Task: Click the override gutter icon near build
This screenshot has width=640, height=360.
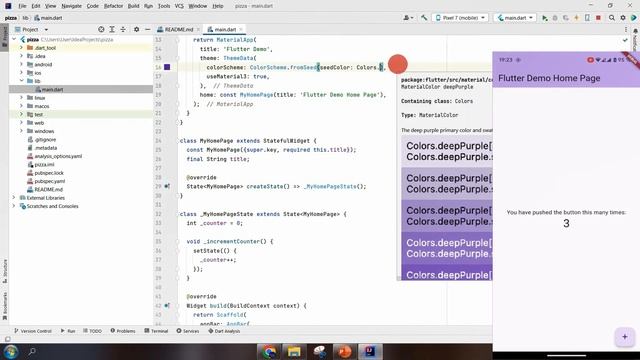Action: pyautogui.click(x=167, y=305)
